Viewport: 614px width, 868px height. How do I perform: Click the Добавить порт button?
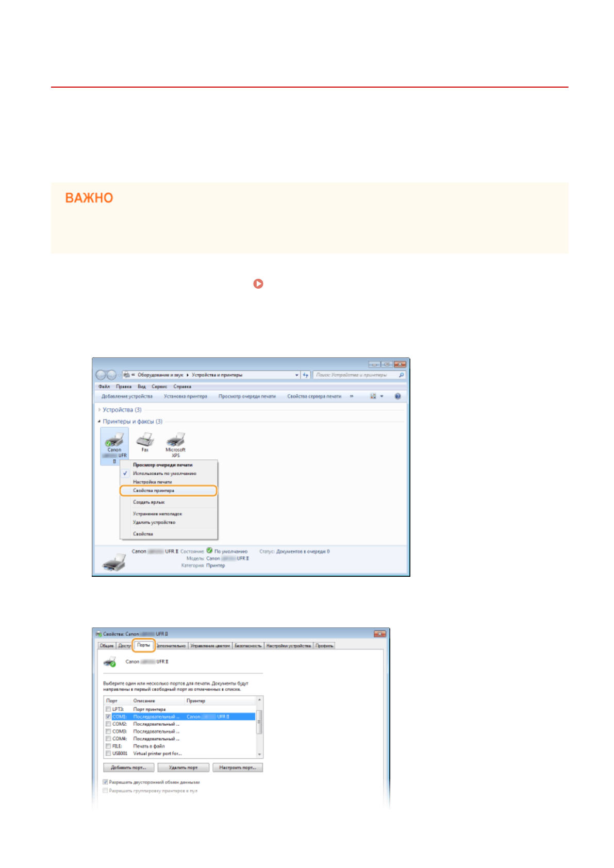tap(128, 767)
